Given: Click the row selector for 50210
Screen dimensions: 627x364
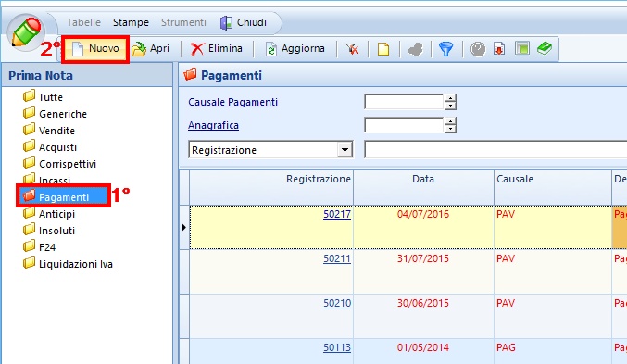Looking at the screenshot, I should point(184,316).
